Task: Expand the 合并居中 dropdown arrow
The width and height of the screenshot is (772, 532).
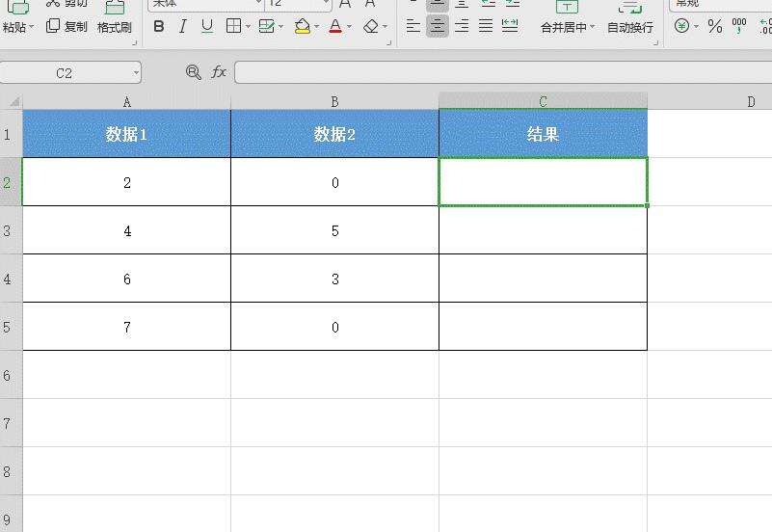Action: point(593,27)
